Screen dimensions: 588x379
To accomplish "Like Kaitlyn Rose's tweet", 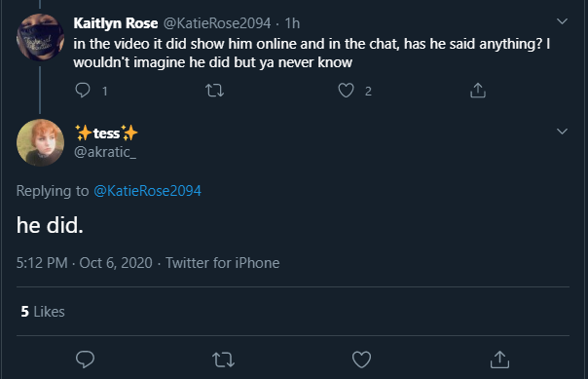I will (346, 91).
